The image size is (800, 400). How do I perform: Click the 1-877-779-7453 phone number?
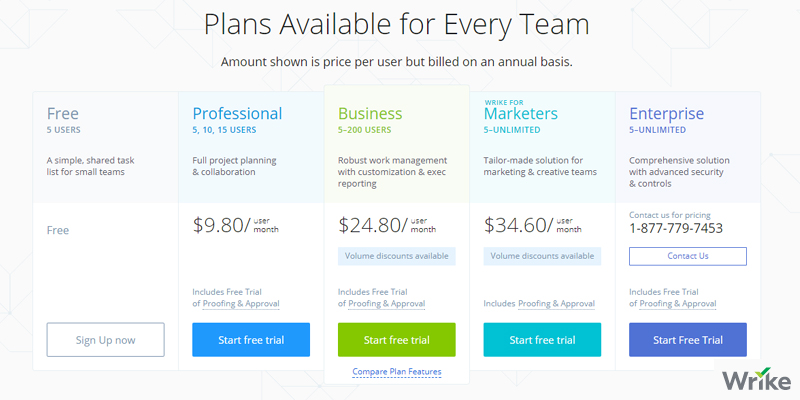tap(676, 228)
